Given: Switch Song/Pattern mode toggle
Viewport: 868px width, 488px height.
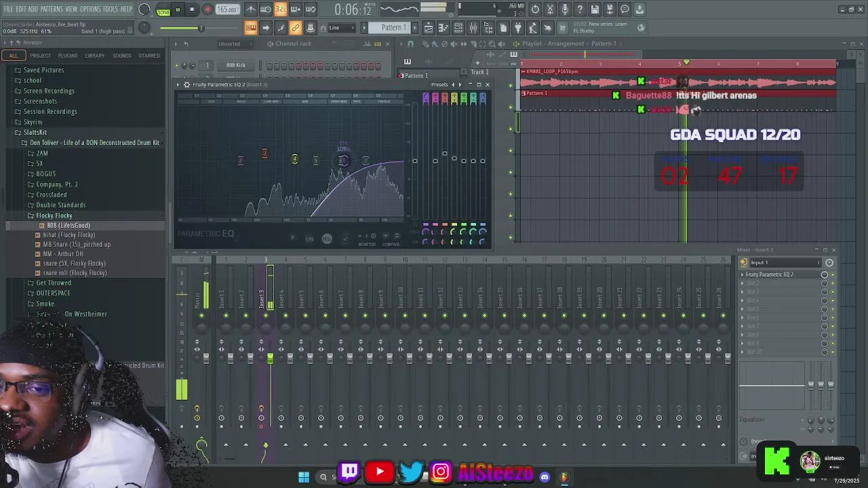Looking at the screenshot, I should (163, 9).
